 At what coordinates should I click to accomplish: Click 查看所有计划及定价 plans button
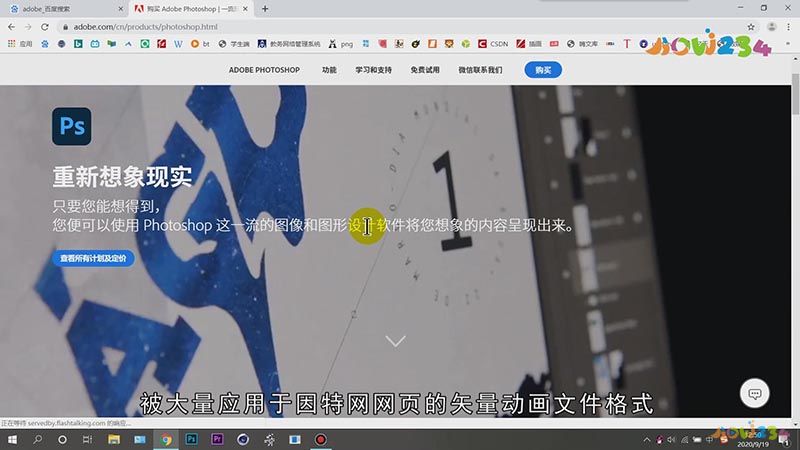pos(93,258)
